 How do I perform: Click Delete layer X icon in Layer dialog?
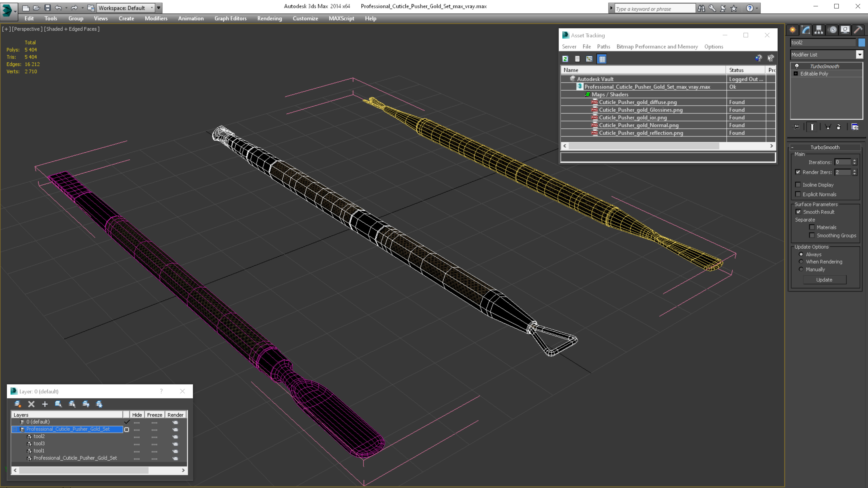click(x=31, y=404)
